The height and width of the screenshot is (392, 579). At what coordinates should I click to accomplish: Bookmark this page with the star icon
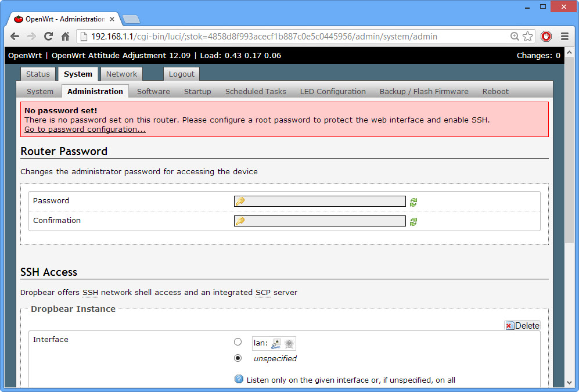pos(528,36)
